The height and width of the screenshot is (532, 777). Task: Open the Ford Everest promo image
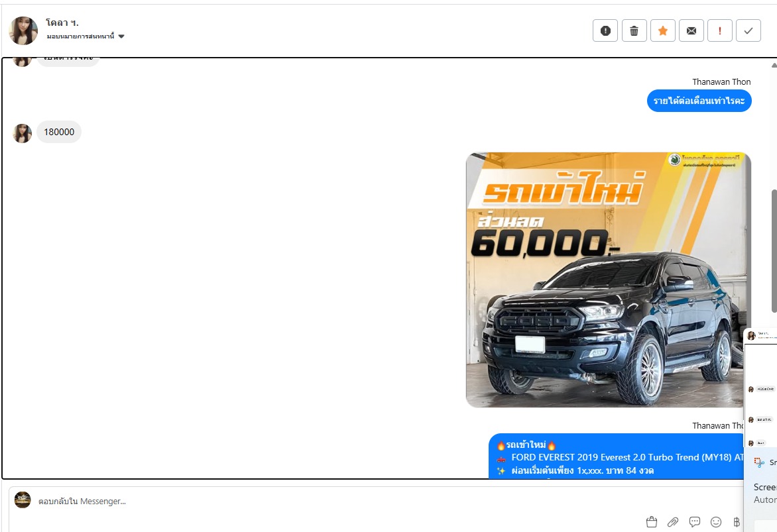pos(608,280)
